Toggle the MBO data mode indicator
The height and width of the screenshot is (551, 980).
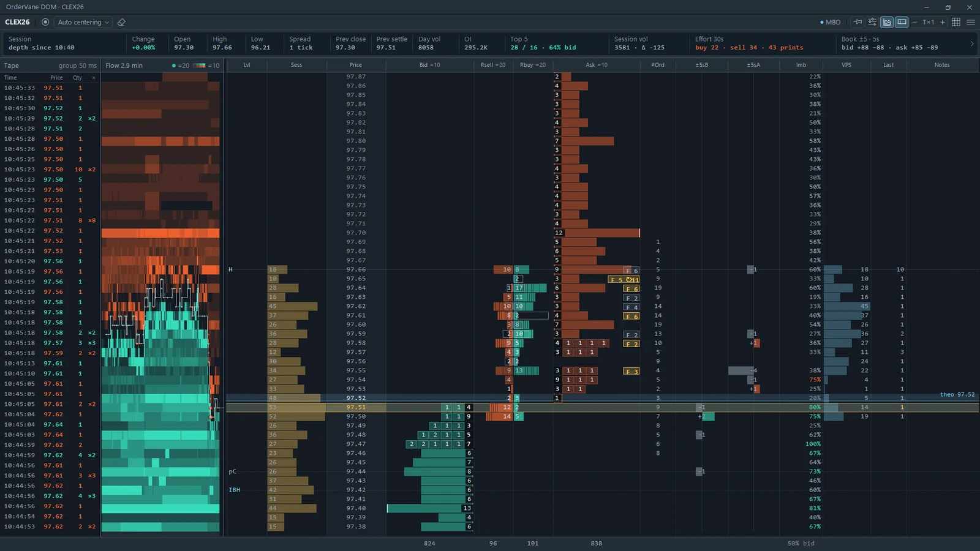point(830,22)
